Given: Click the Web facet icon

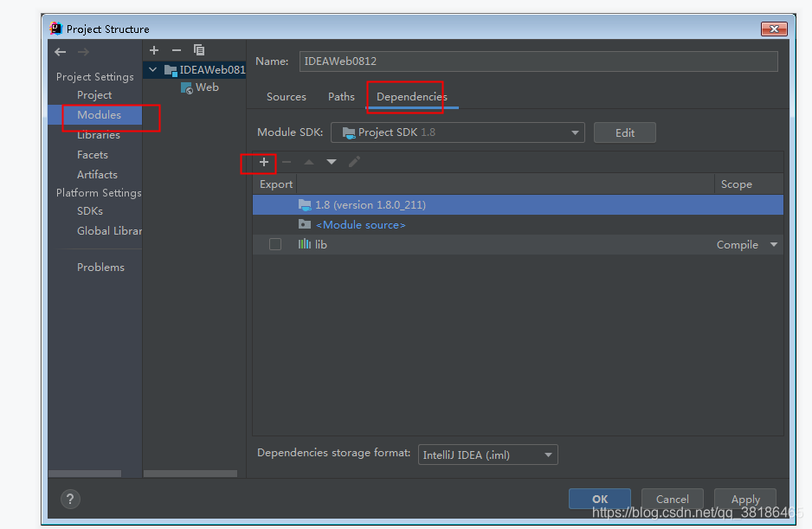Looking at the screenshot, I should 187,87.
